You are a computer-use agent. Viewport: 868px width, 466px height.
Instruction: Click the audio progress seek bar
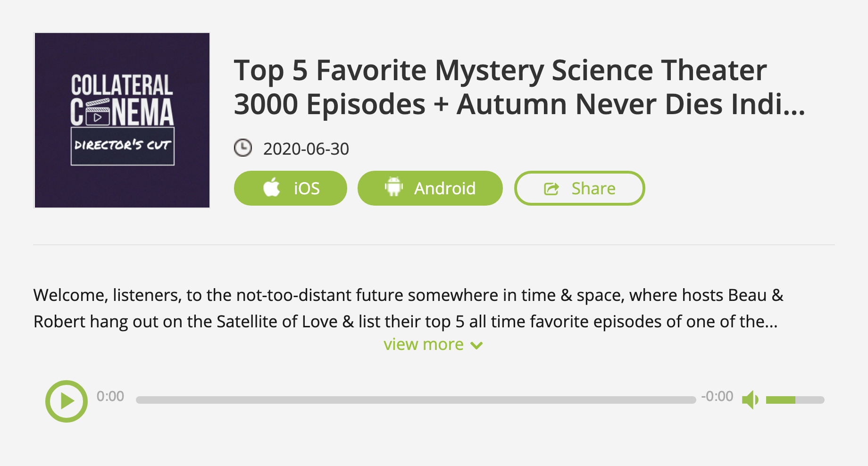point(415,400)
